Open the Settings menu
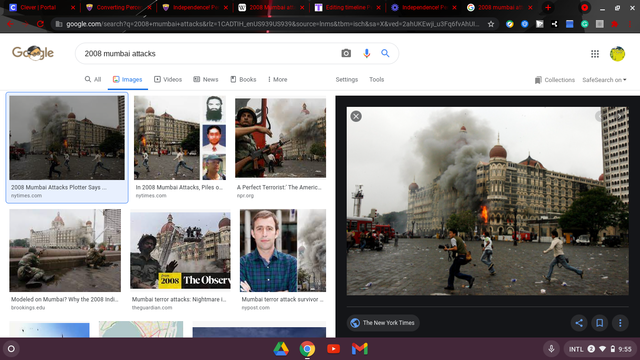This screenshot has width=640, height=360. coord(347,80)
